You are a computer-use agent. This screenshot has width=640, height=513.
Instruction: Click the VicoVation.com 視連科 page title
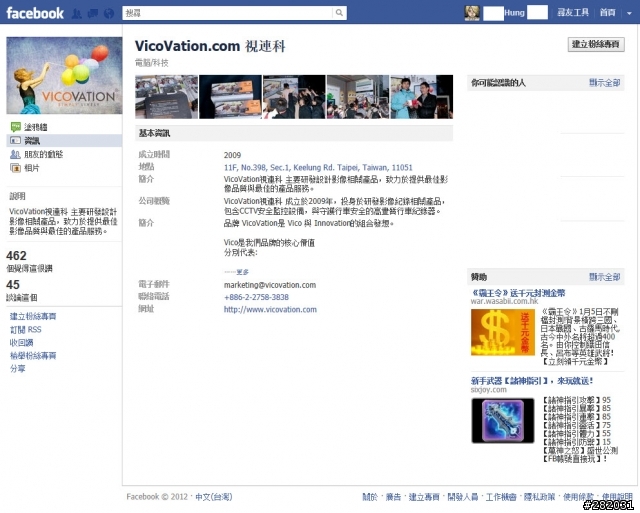pos(210,46)
